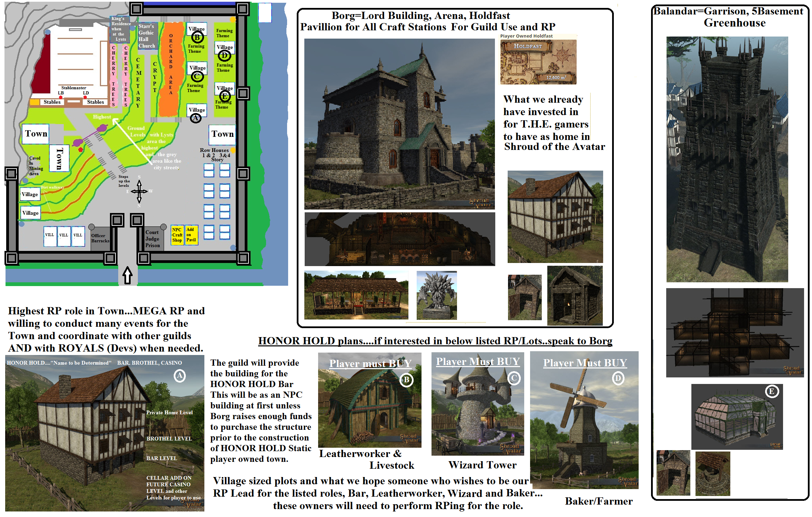Open the lord building interior cutaway image
This screenshot has height=517, width=812.
tap(399, 239)
